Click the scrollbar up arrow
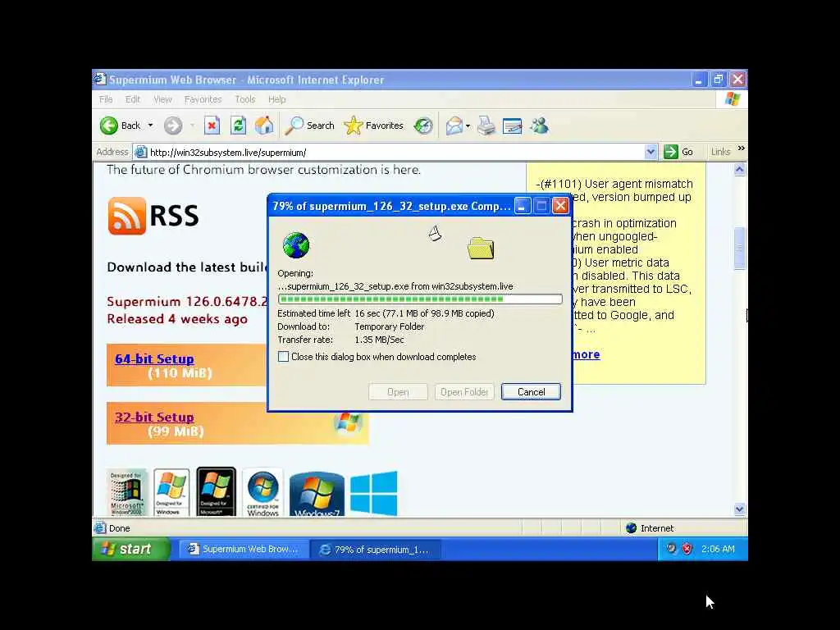The width and height of the screenshot is (840, 630). (739, 170)
